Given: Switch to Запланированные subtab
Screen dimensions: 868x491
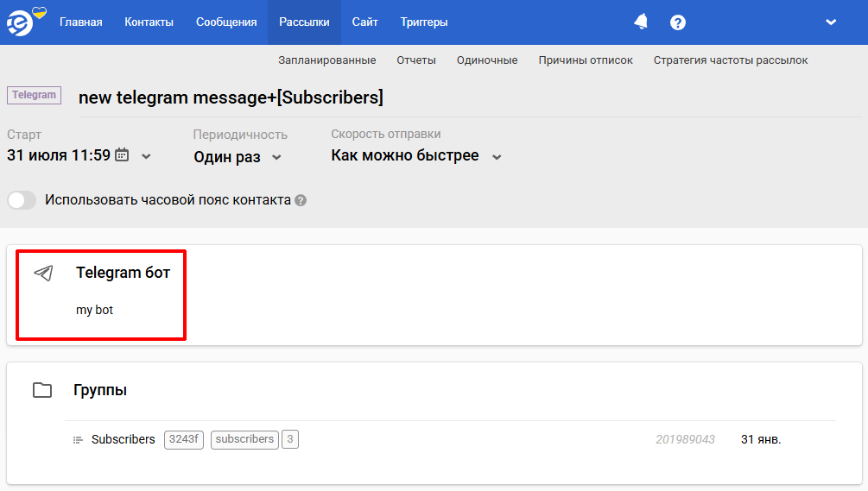Looking at the screenshot, I should [327, 60].
